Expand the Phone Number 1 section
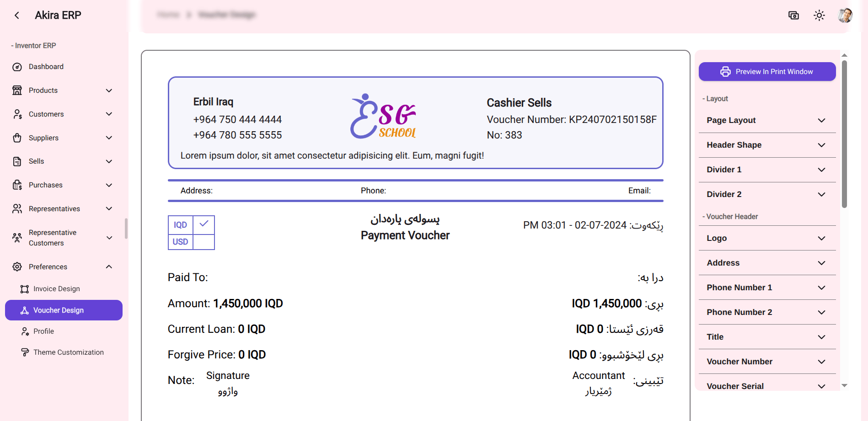868x421 pixels. coord(767,288)
